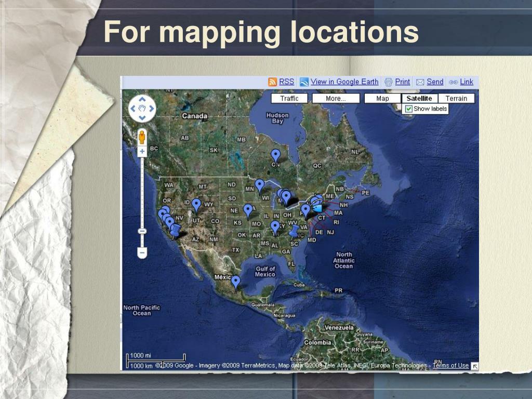This screenshot has width=532, height=399.
Task: Switch to Terrain view
Action: coord(456,98)
